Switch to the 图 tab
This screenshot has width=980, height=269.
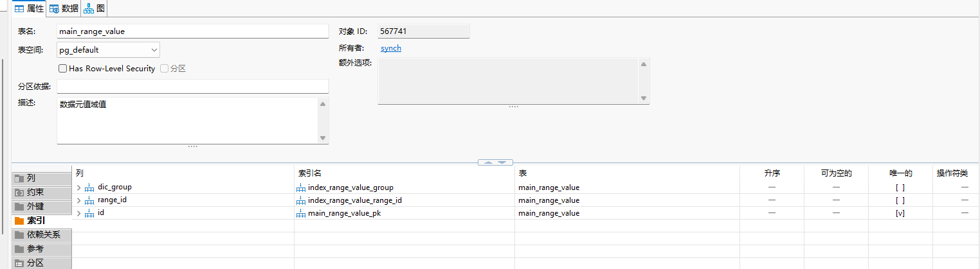(x=95, y=8)
